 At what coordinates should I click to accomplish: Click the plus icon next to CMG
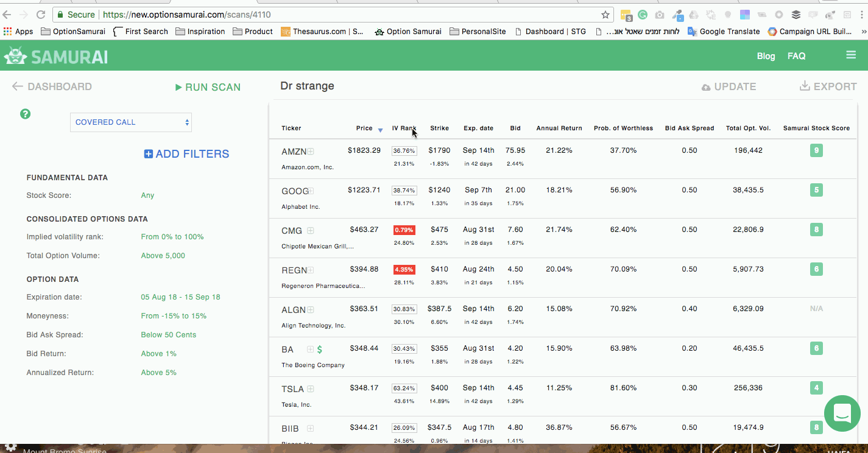(x=310, y=231)
